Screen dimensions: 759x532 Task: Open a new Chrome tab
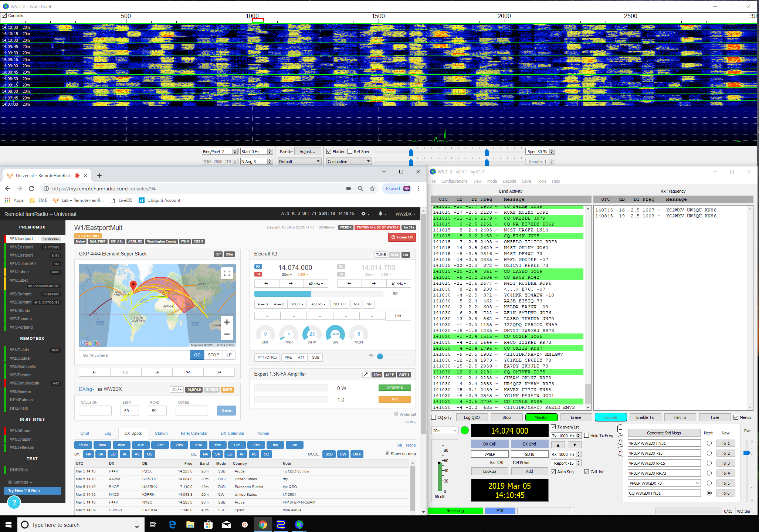pos(99,176)
